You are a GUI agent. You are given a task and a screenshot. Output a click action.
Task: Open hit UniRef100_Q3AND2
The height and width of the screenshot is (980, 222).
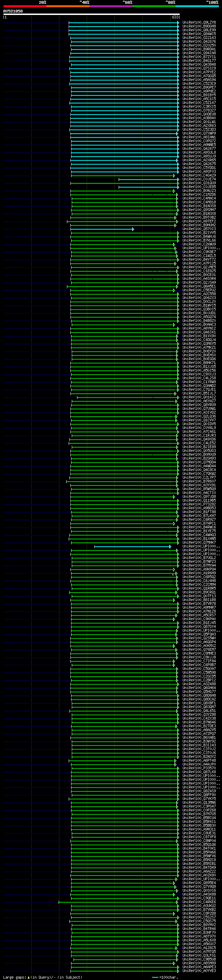click(x=199, y=386)
